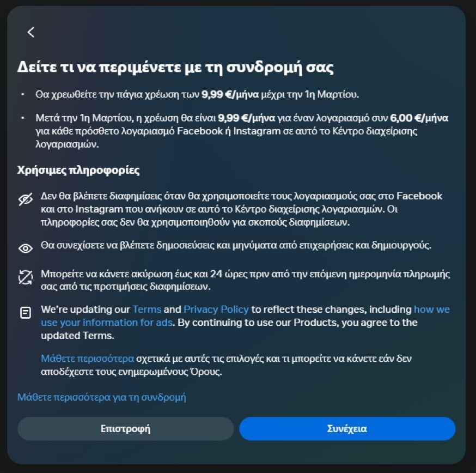Click the Επιστροφή button

click(126, 429)
